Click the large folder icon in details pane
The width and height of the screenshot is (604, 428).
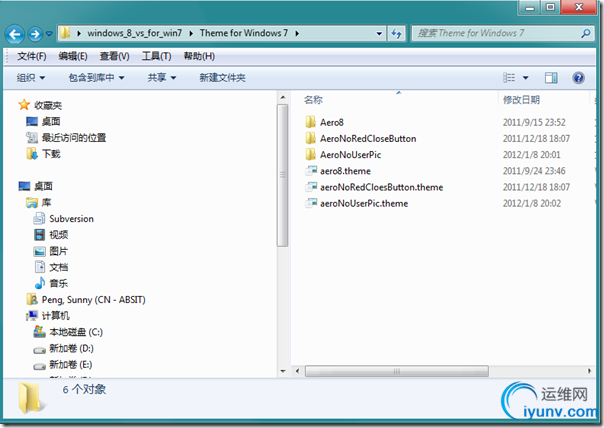(x=30, y=398)
